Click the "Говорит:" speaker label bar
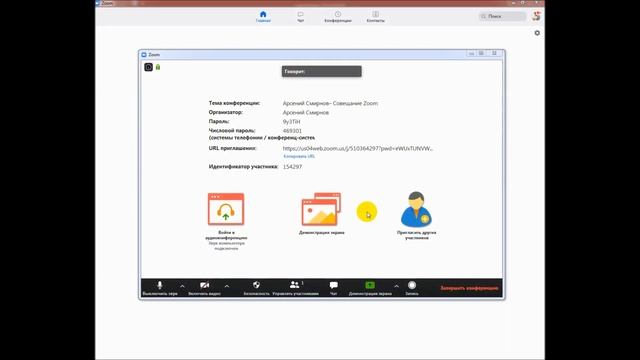This screenshot has height=360, width=640. 322,71
